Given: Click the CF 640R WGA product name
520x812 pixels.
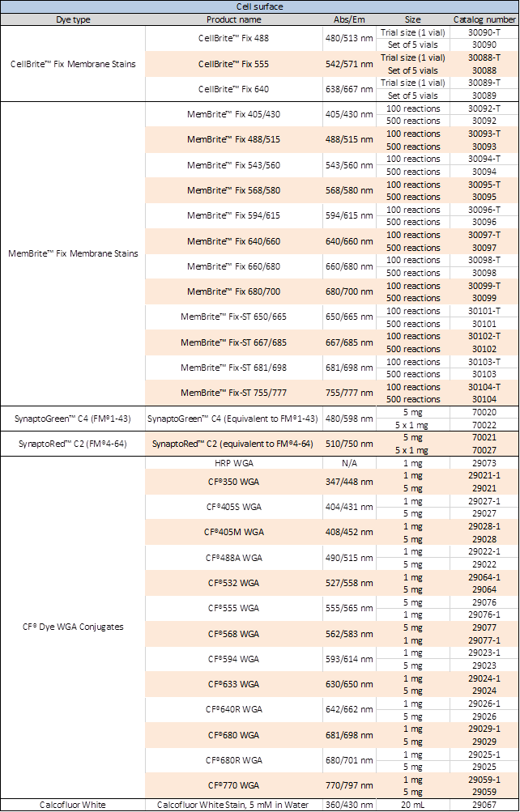Looking at the screenshot, I should [233, 709].
